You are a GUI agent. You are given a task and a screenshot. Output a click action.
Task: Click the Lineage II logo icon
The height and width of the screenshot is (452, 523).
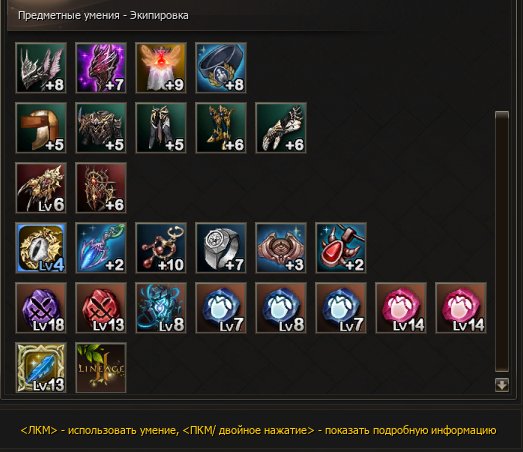coord(101,368)
